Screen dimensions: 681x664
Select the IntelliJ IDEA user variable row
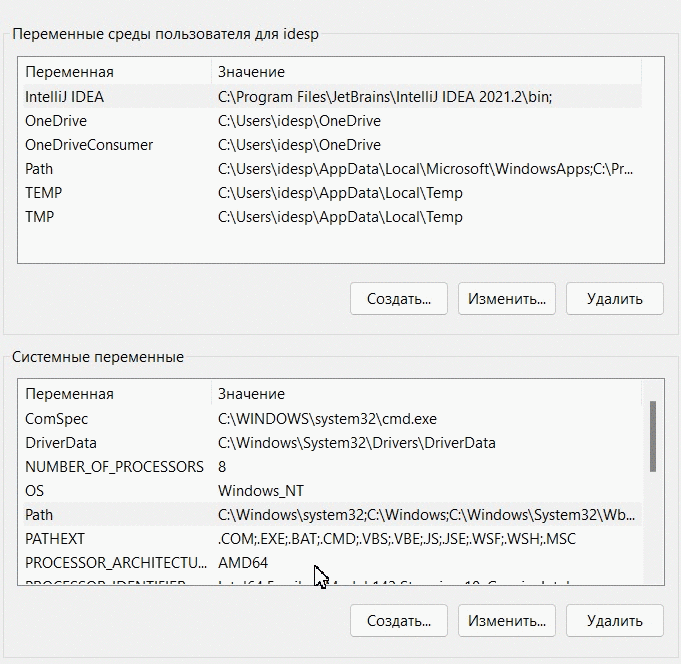(332, 96)
